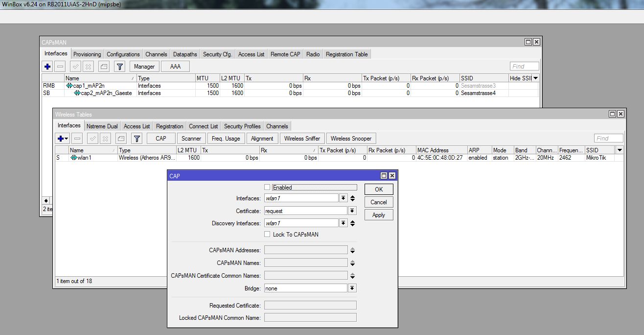
Task: Click the Bridge field showing none
Action: [306, 288]
